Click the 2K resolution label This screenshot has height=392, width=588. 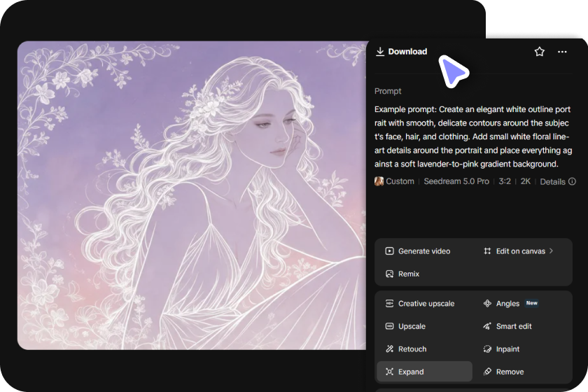click(526, 181)
